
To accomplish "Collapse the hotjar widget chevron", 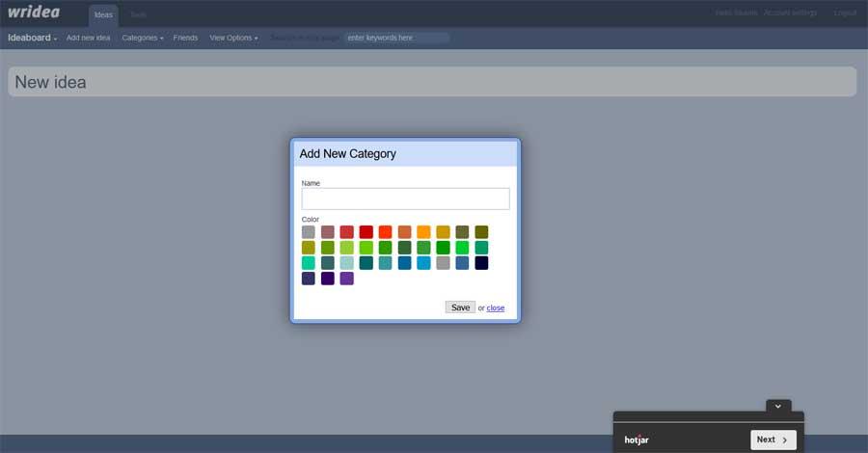I will click(777, 406).
